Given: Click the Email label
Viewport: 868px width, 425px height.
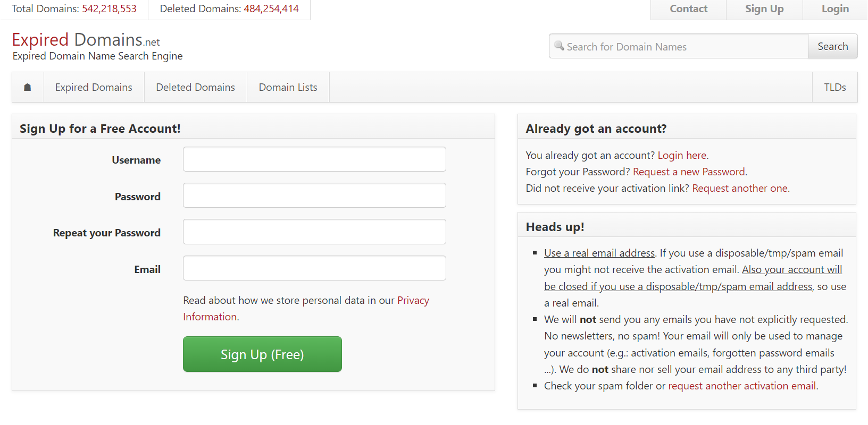Looking at the screenshot, I should pyautogui.click(x=147, y=269).
